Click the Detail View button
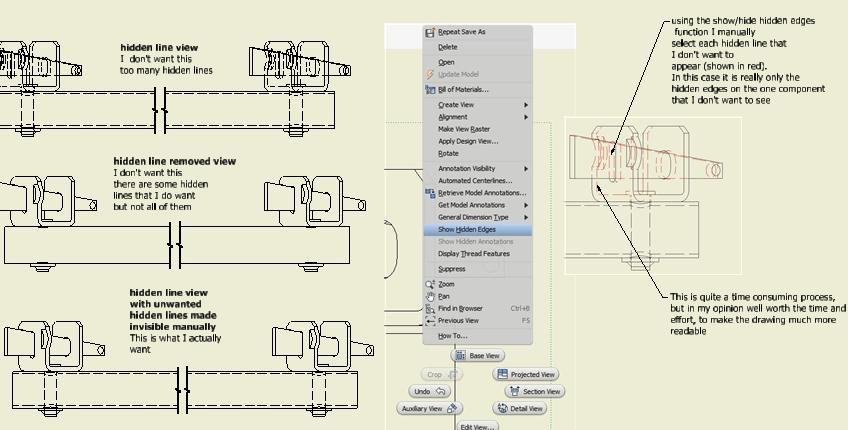This screenshot has height=430, width=848. (x=520, y=408)
